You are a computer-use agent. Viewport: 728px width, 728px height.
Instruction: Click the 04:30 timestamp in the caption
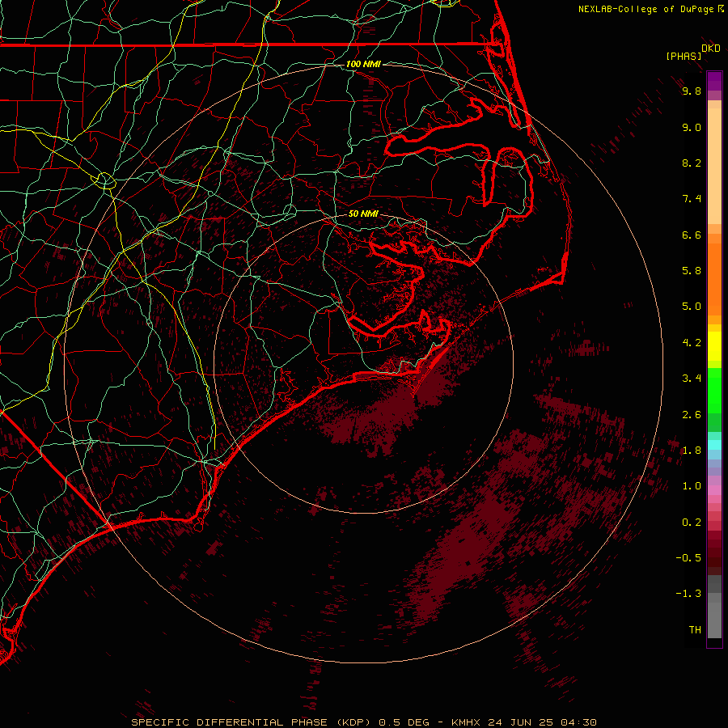pyautogui.click(x=578, y=722)
